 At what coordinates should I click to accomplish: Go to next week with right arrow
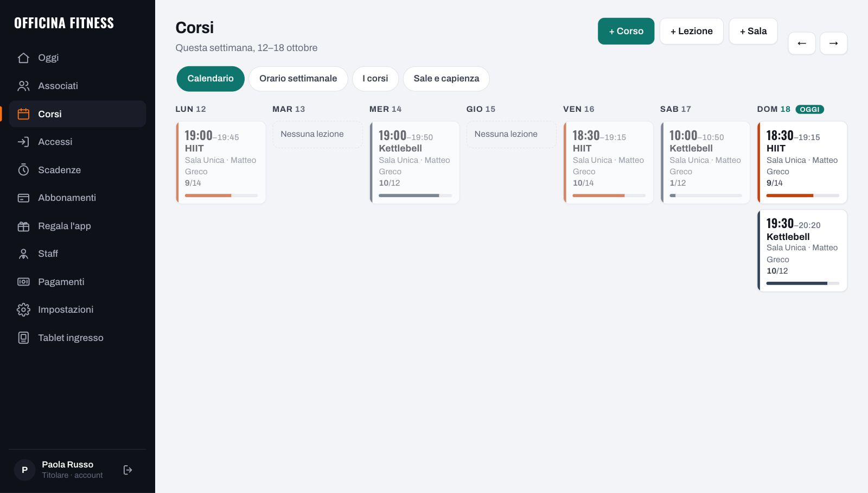click(834, 43)
